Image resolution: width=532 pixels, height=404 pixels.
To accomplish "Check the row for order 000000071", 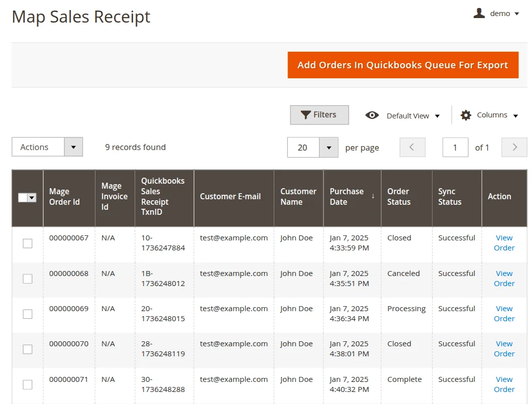I will point(28,385).
